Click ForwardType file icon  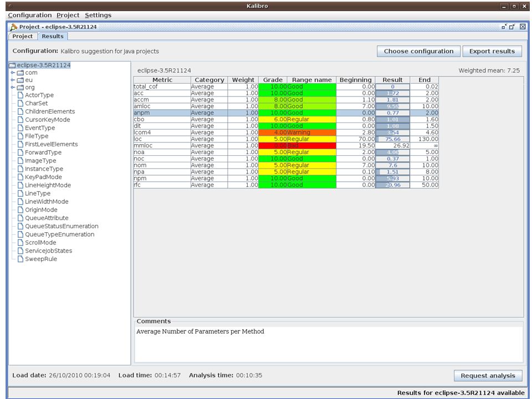21,152
